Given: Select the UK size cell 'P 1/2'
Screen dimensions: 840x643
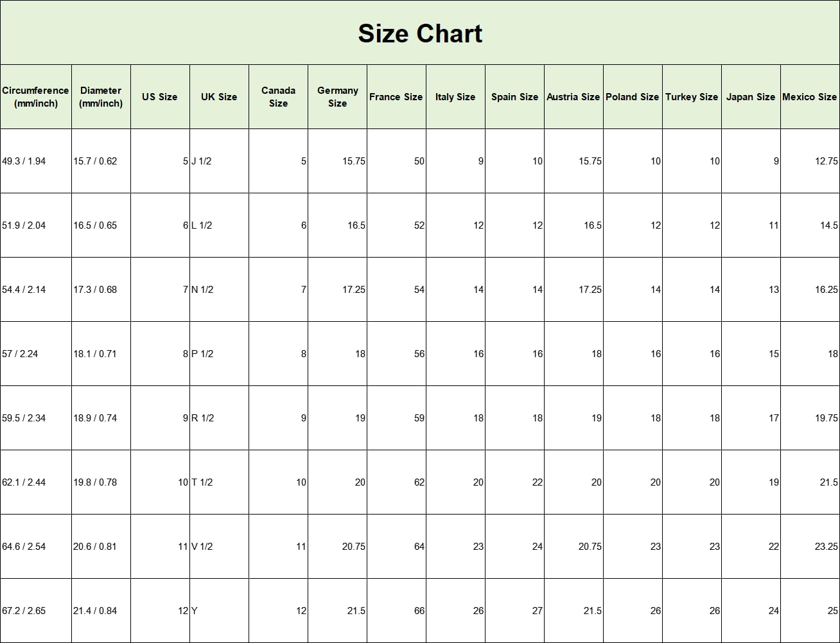Looking at the screenshot, I should coord(219,354).
